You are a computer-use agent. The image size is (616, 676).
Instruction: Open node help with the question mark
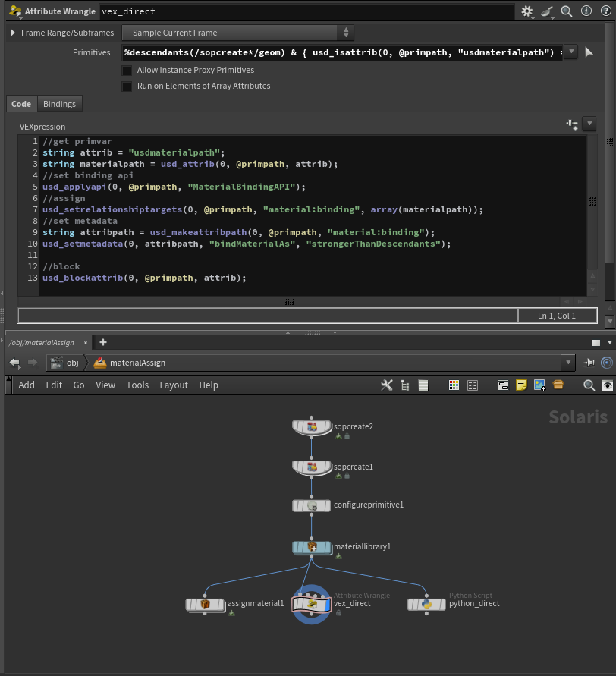(605, 11)
